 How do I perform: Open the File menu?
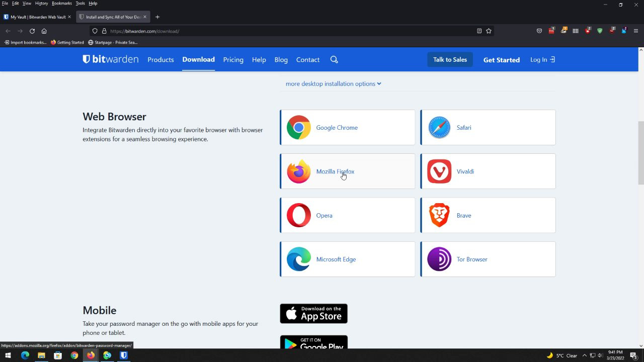[5, 4]
